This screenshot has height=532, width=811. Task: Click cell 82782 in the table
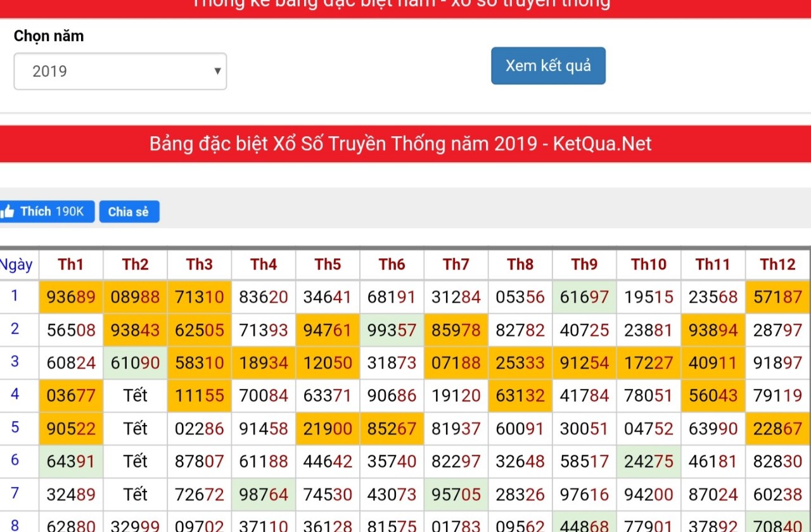(520, 330)
